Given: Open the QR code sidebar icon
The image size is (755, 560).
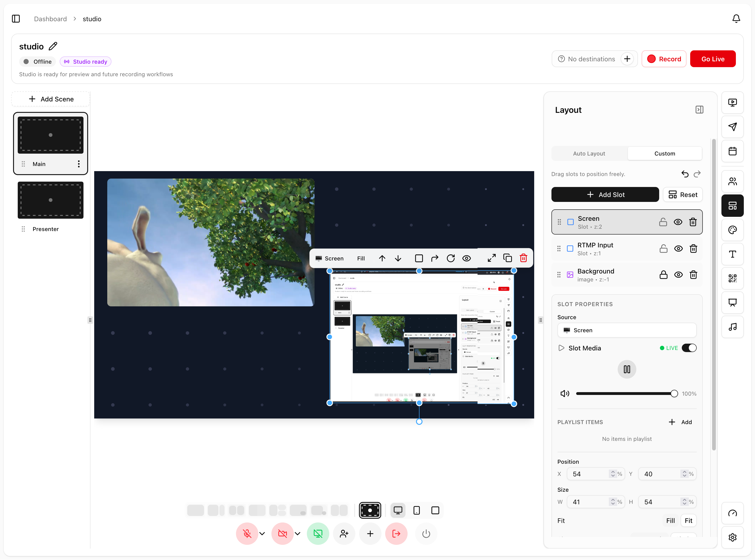Looking at the screenshot, I should click(732, 278).
